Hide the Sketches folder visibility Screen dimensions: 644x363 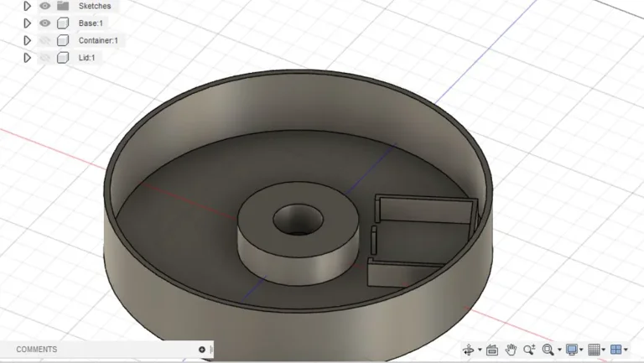[45, 6]
